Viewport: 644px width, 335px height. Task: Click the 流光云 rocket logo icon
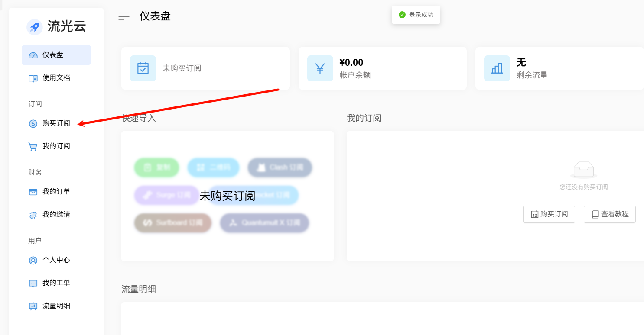tap(34, 27)
